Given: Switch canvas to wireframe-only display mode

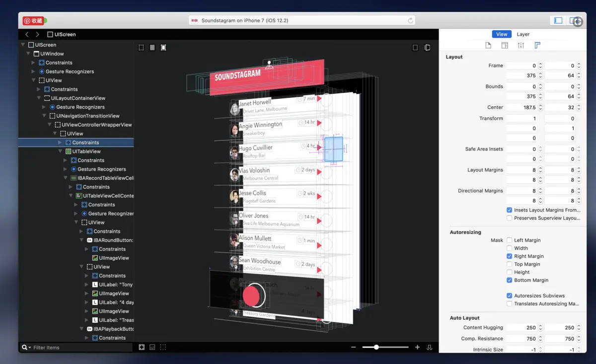Looking at the screenshot, I should pyautogui.click(x=141, y=48).
